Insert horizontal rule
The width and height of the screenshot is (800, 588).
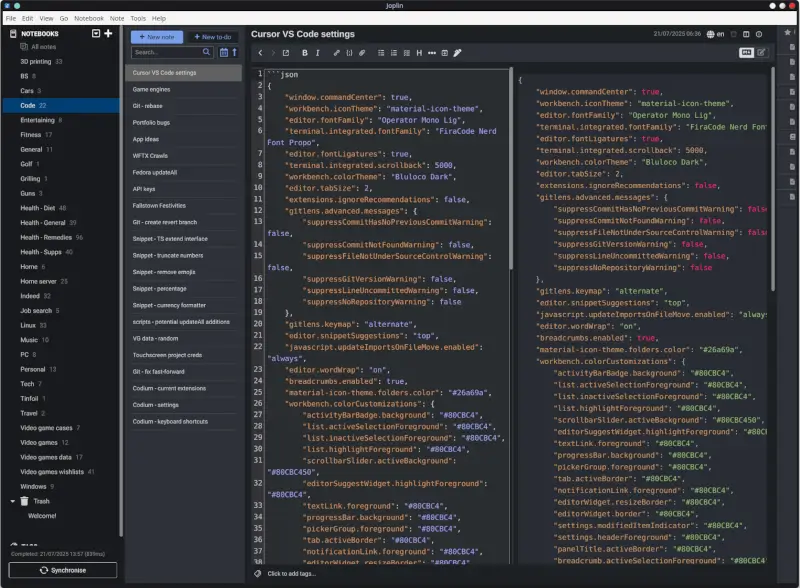click(432, 53)
